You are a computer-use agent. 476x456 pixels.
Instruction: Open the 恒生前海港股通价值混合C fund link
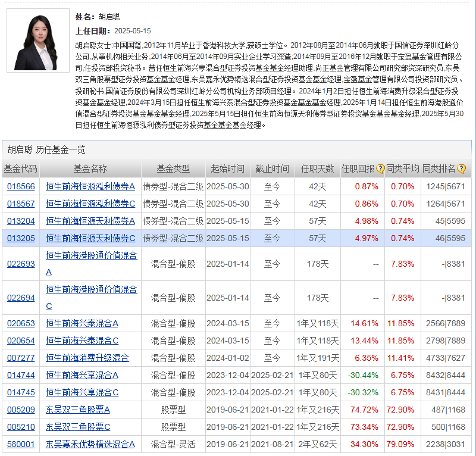91,298
